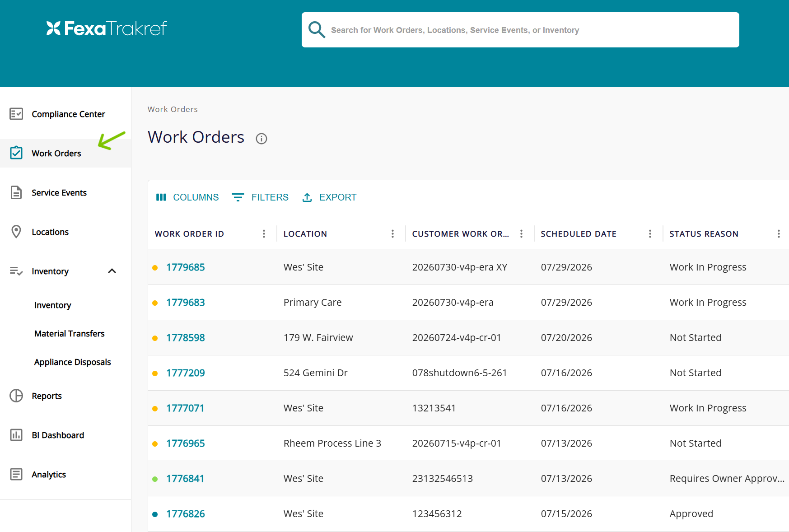Click the 524 Gemini Dr cell
The width and height of the screenshot is (789, 532).
point(316,373)
